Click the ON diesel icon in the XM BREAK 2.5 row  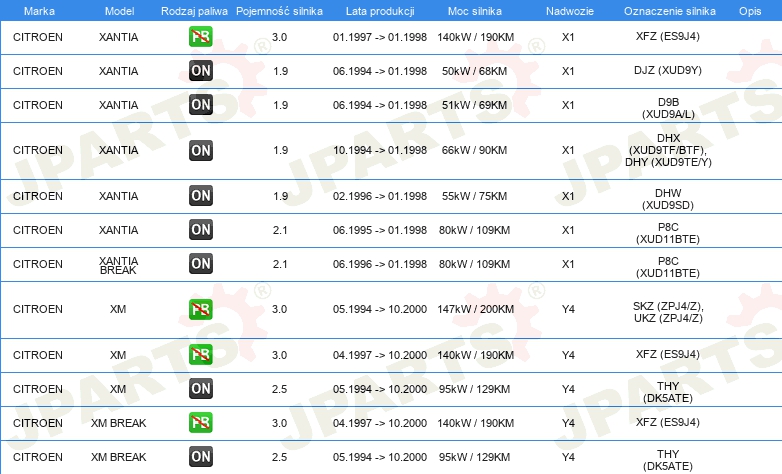200,456
